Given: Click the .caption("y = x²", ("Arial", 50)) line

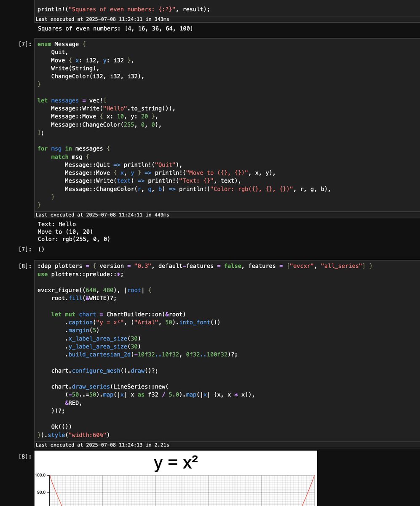Looking at the screenshot, I should click(142, 322).
